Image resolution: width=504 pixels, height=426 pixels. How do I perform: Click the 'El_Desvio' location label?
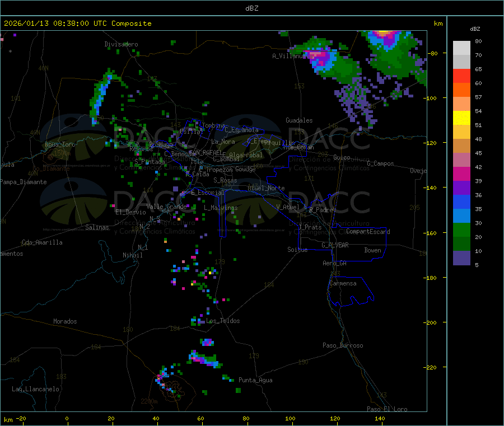tap(130, 212)
